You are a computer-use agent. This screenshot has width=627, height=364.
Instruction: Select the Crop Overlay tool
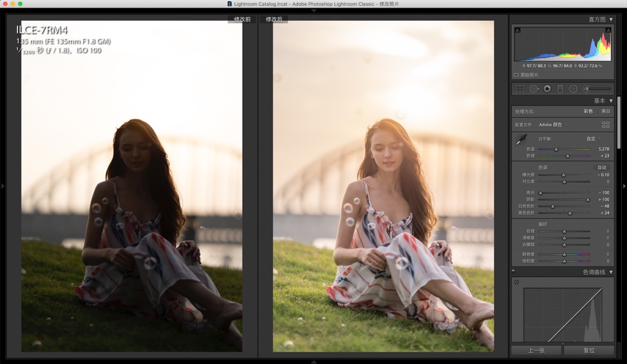point(520,89)
